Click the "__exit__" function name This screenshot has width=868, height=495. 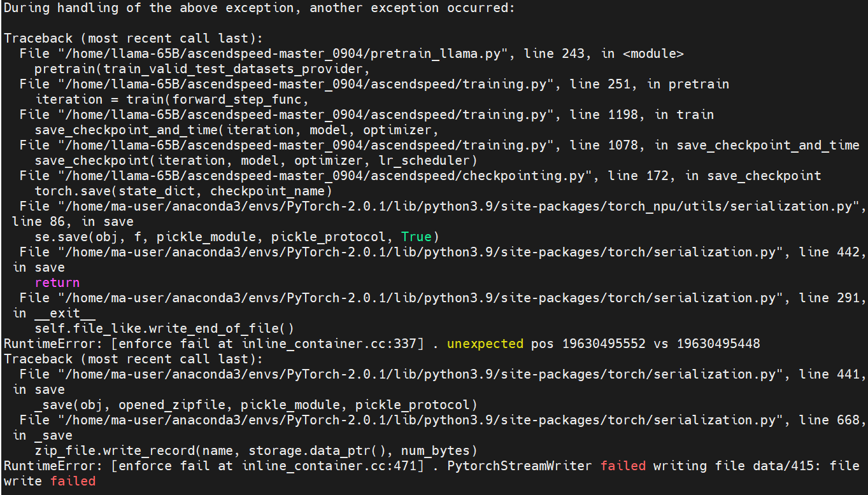tap(64, 314)
